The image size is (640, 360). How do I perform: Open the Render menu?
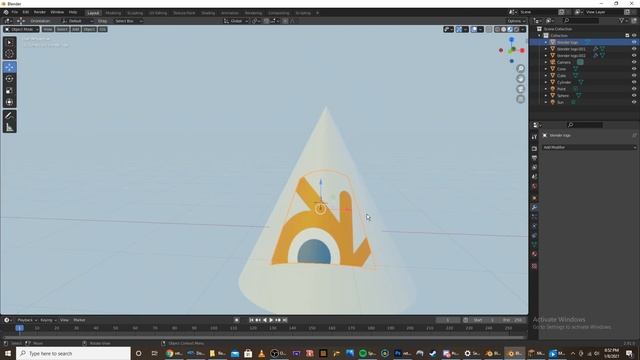(x=40, y=12)
